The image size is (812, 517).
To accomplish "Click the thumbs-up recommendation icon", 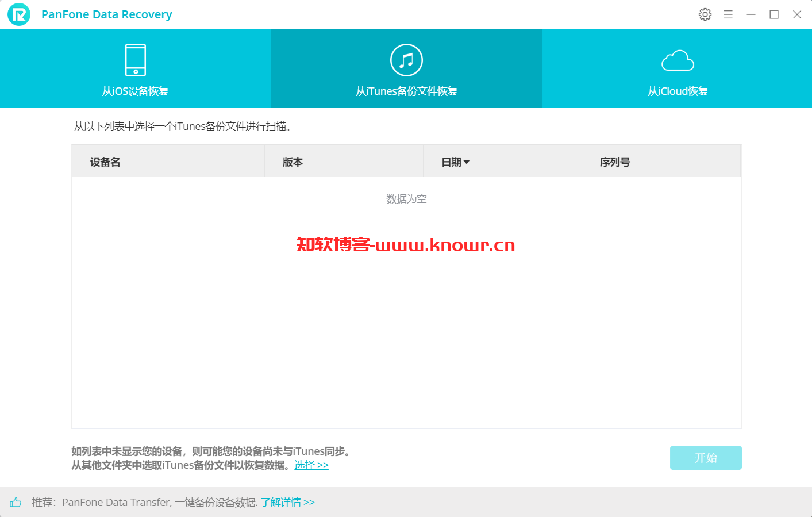I will coord(16,502).
